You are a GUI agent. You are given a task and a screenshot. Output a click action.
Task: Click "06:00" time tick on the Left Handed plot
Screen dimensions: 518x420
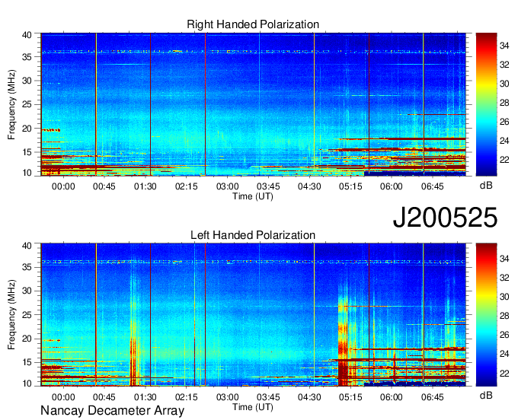391,397
